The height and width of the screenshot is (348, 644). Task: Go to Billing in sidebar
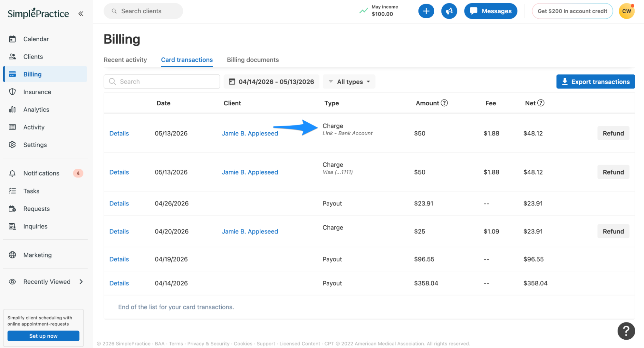coord(45,74)
